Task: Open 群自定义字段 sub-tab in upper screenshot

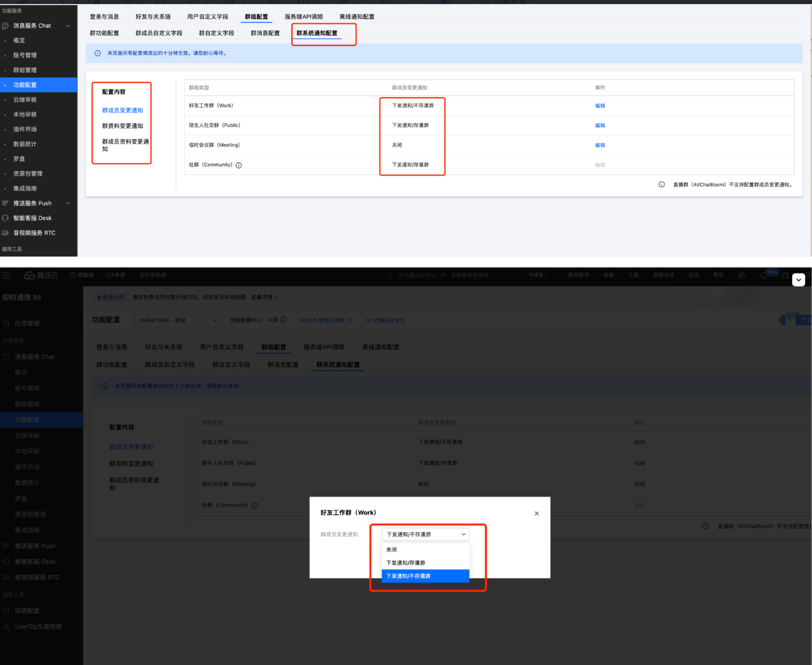Action: pos(217,33)
